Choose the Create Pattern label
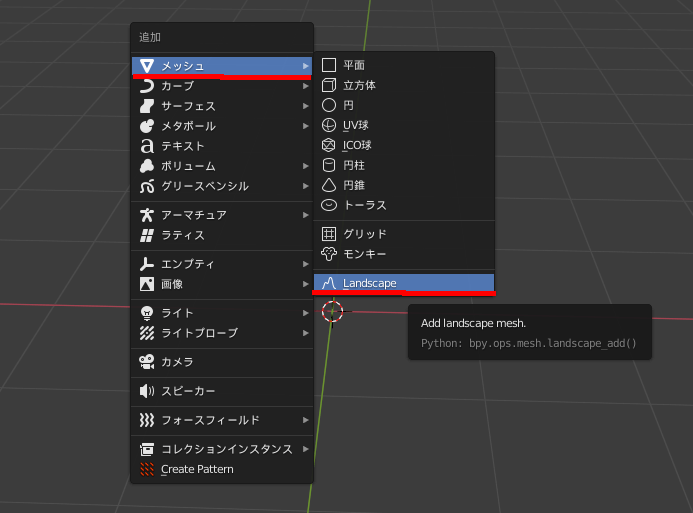 tap(197, 469)
